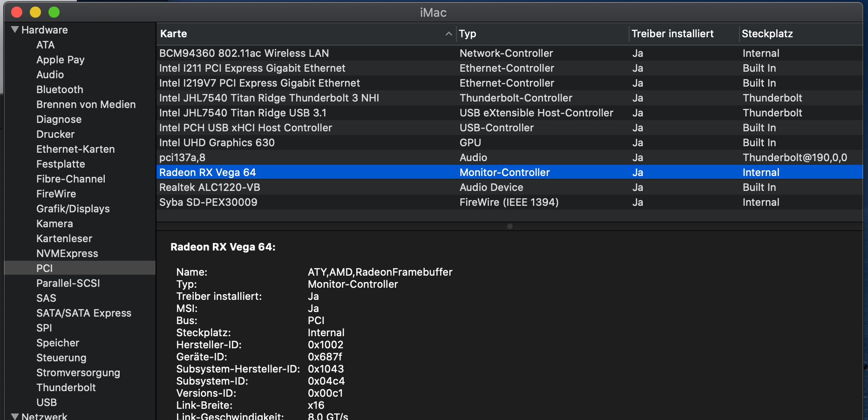868x420 pixels.
Task: Select the Speicher sidebar item
Action: coord(58,343)
